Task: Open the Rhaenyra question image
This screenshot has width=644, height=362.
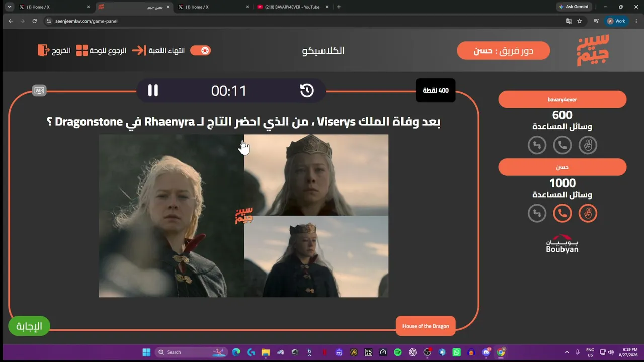Action: (244, 216)
